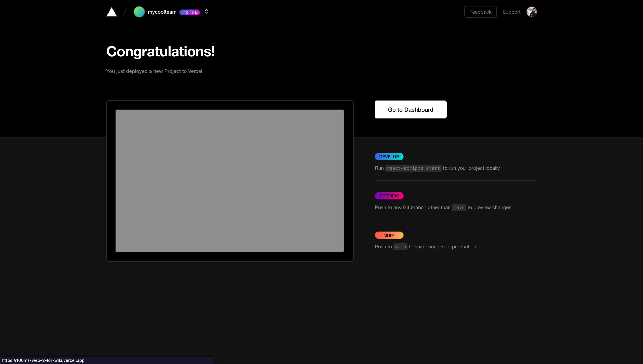
Task: Click the Go to Dashboard button
Action: (x=411, y=109)
